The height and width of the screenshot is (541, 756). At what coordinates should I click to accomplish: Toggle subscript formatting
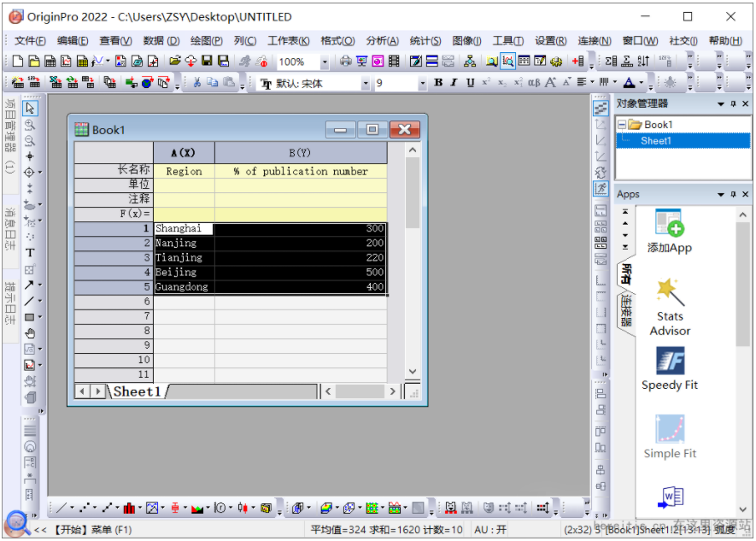pyautogui.click(x=502, y=82)
